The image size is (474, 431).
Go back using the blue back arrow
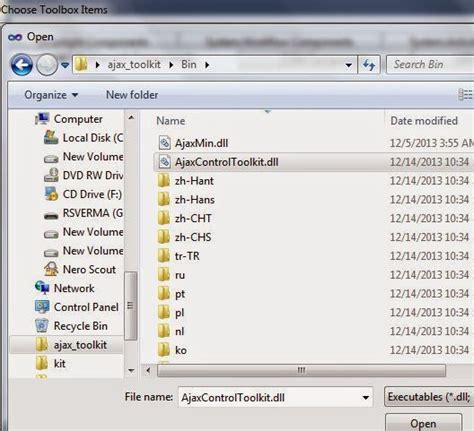(x=22, y=65)
